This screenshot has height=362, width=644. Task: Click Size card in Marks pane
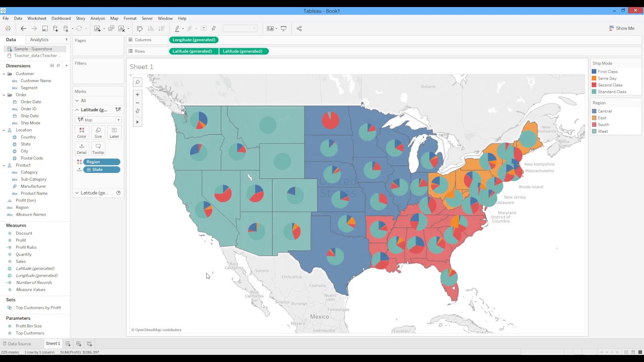(98, 133)
